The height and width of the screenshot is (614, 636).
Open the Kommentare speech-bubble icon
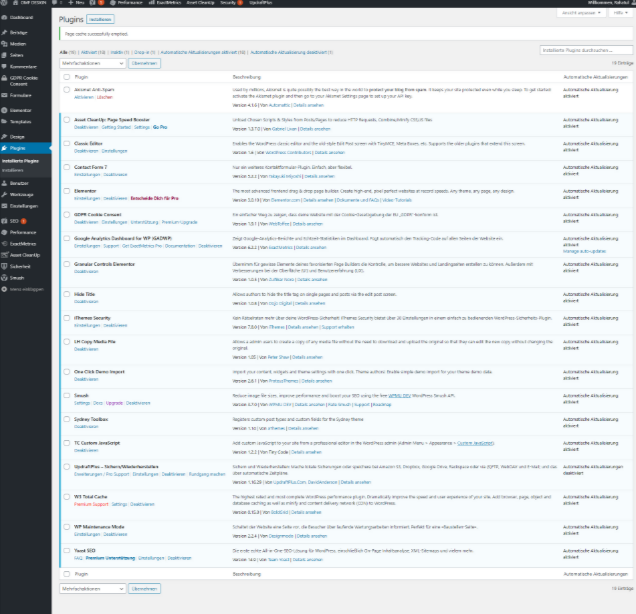tap(4, 67)
